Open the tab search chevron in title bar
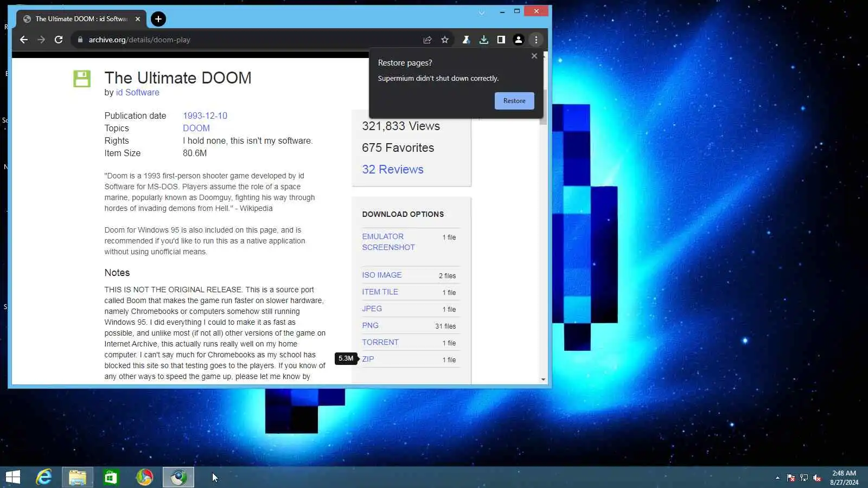The image size is (868, 488). click(482, 12)
